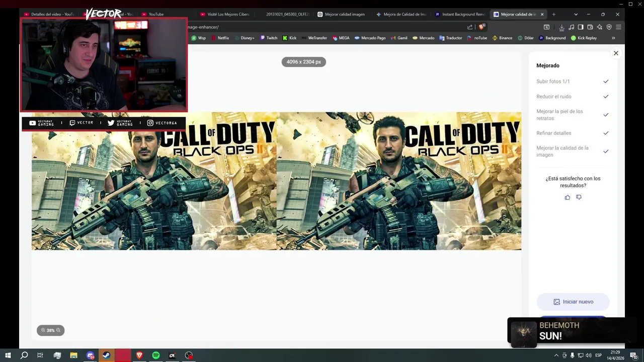644x362 pixels.
Task: Toggle the browser sidebar panel icon
Action: pos(581,27)
